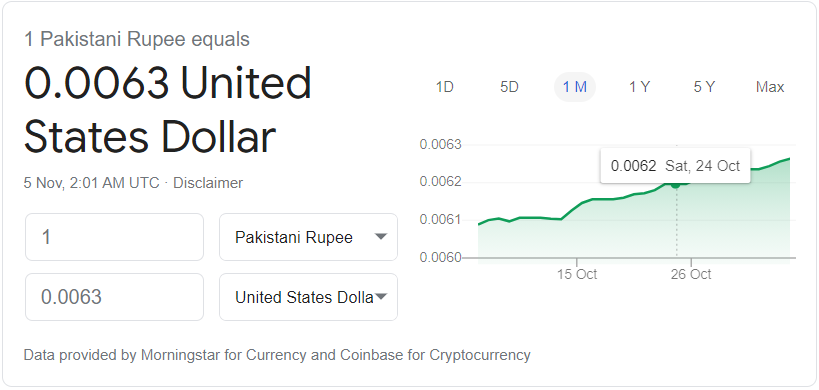
Task: Click the Pakistani Rupee dropdown arrow
Action: 381,237
